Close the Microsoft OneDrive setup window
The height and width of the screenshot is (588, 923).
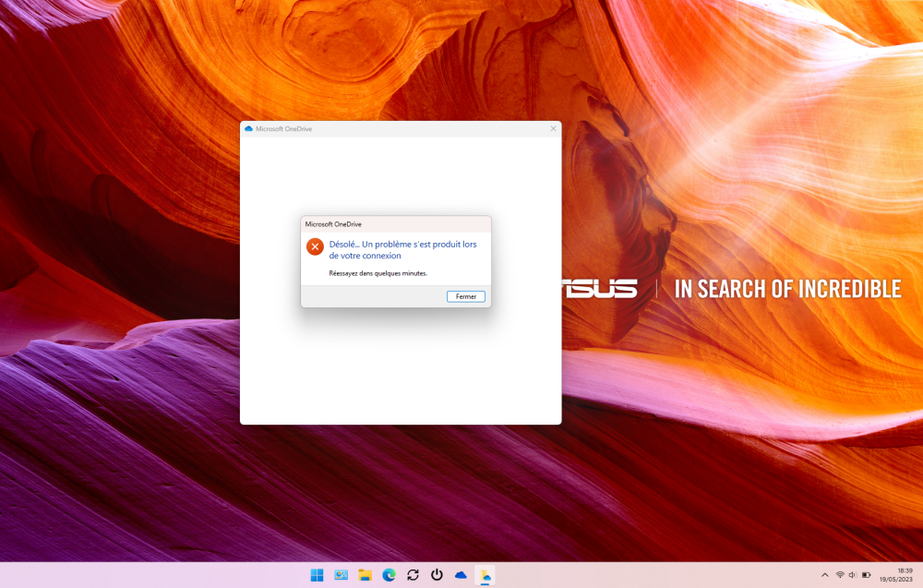click(x=553, y=128)
